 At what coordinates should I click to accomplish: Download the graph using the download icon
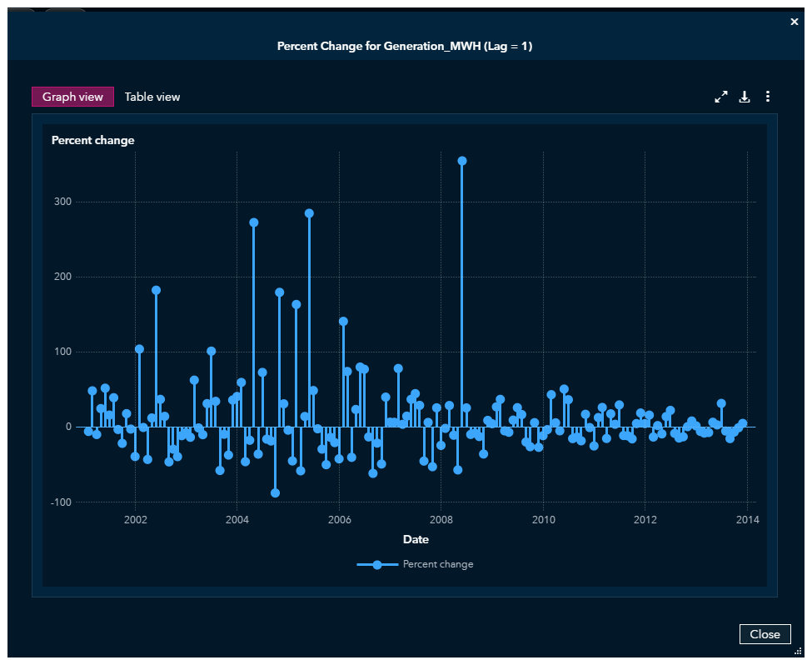[745, 97]
